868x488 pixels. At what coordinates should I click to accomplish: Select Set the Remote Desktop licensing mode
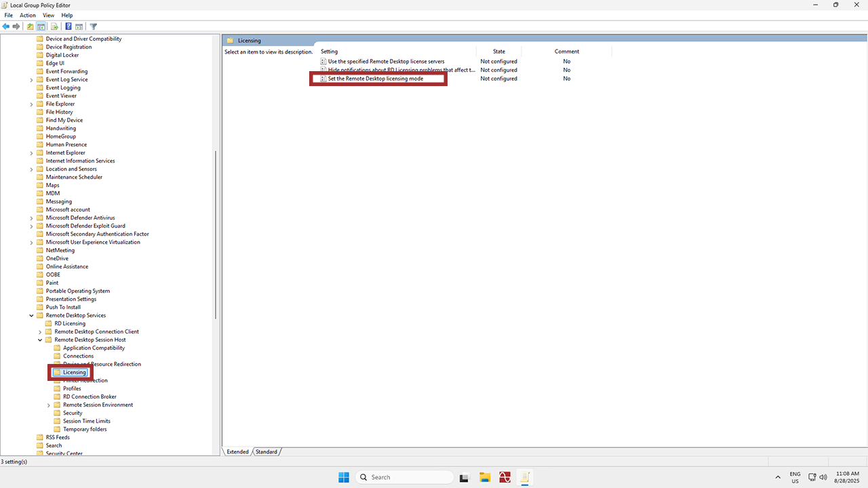pyautogui.click(x=375, y=79)
